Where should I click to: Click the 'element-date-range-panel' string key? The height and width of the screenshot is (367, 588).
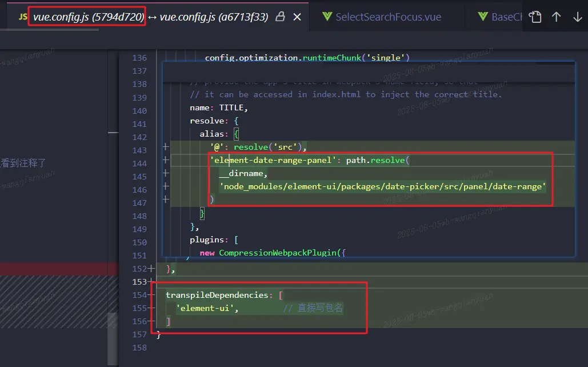pyautogui.click(x=273, y=160)
